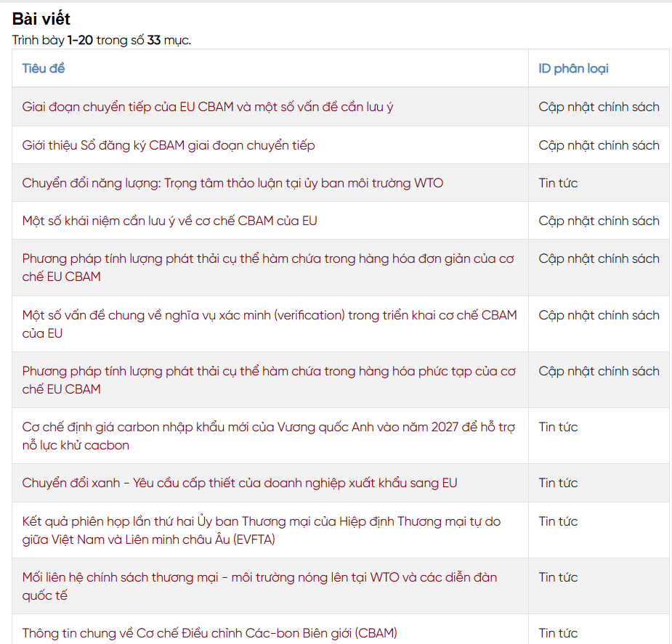Click Tin tức cell beside EVFTA article
The width and height of the screenshot is (672, 644).
(x=558, y=521)
